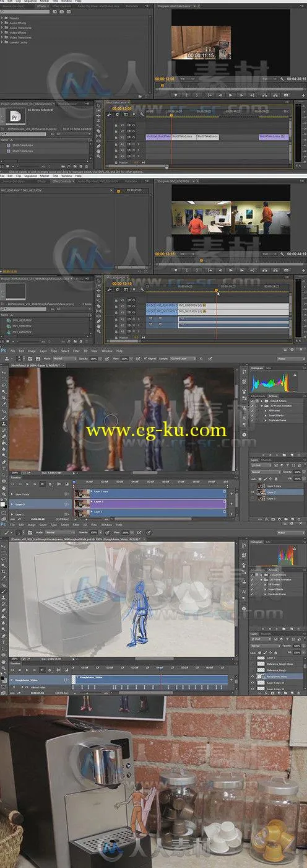Select the Selection tool in the top Premiere tools panel
The image size is (307, 868).
click(x=98, y=106)
